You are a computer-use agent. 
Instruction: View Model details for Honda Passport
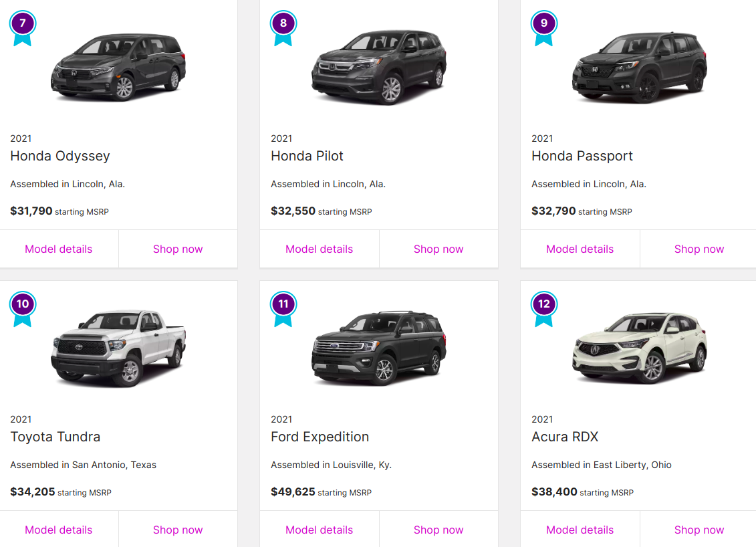[x=580, y=249]
